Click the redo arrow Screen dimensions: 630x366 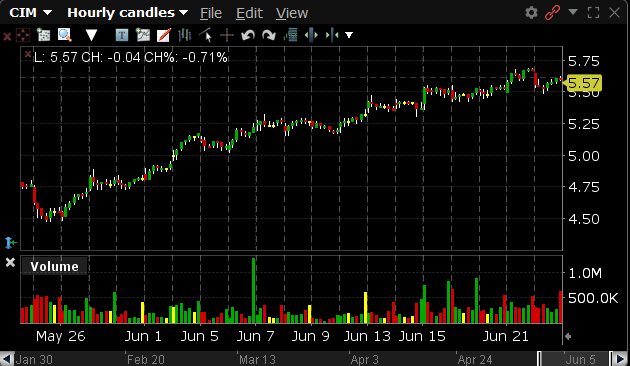click(x=269, y=35)
